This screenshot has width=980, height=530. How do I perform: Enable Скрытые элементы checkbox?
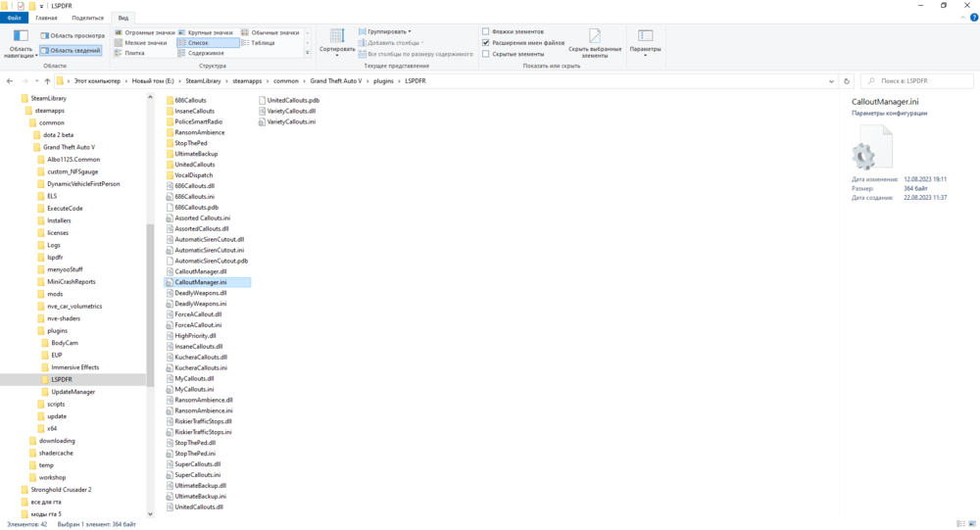tap(486, 54)
